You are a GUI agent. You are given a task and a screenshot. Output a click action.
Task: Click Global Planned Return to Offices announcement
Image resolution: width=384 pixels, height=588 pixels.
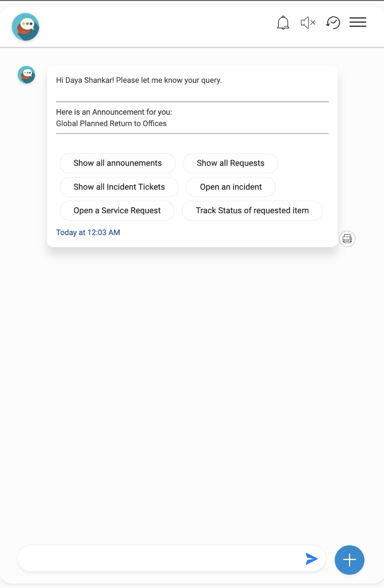point(111,123)
